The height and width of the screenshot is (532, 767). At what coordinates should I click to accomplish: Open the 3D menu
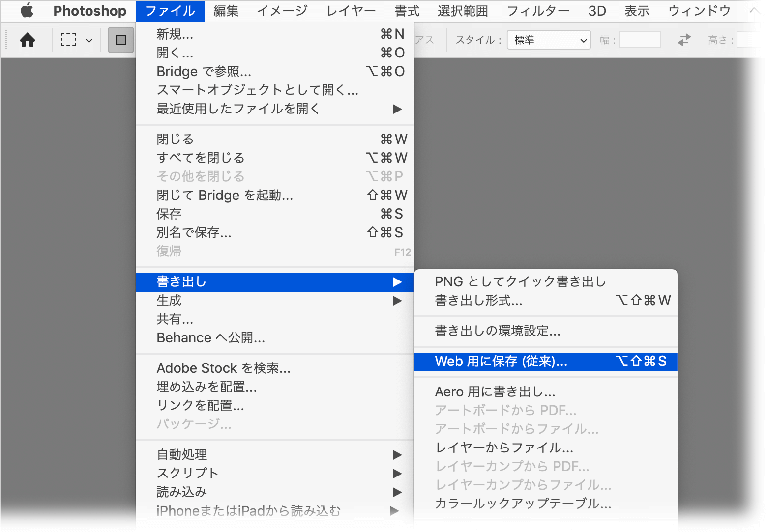pyautogui.click(x=597, y=11)
